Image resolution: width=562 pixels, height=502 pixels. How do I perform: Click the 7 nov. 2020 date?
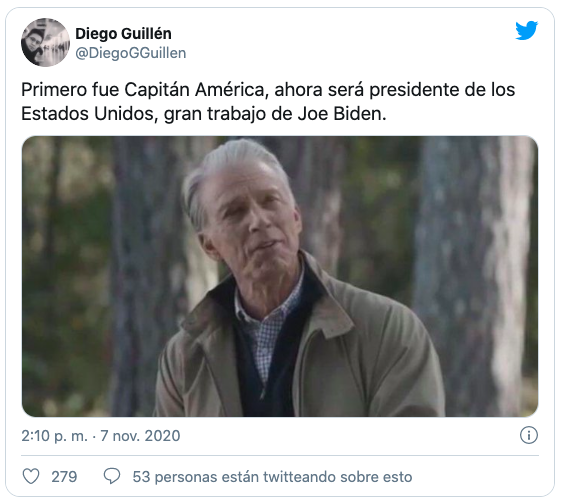coord(140,436)
